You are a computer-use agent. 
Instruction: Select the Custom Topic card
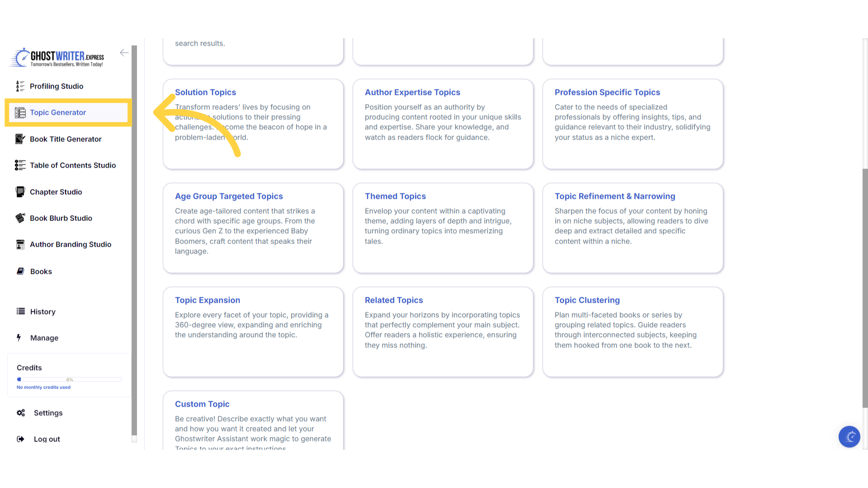point(253,420)
